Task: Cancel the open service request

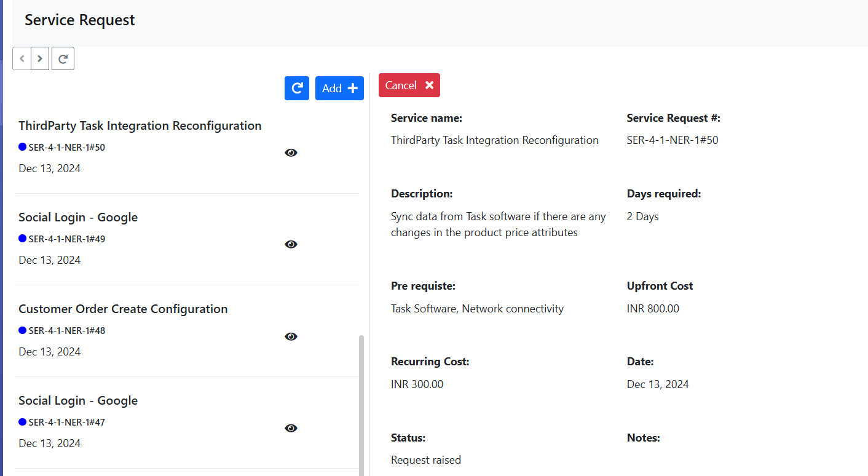Action: click(409, 85)
